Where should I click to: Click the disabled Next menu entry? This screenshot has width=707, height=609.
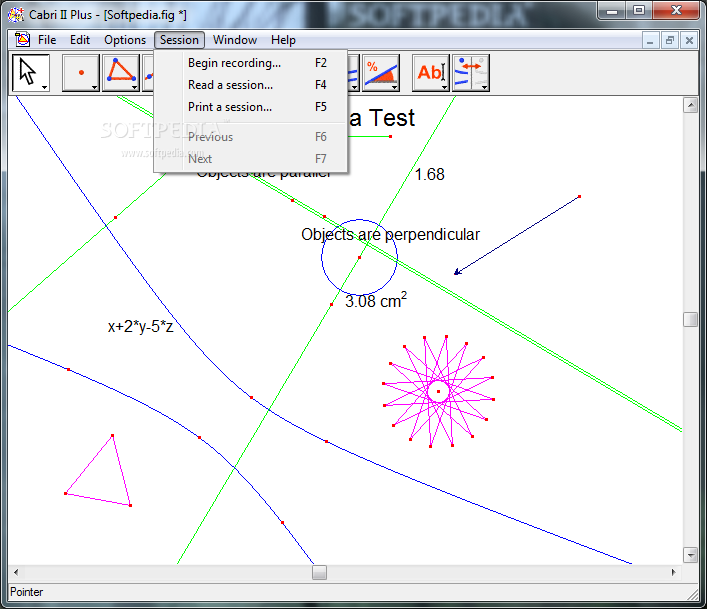pyautogui.click(x=251, y=159)
